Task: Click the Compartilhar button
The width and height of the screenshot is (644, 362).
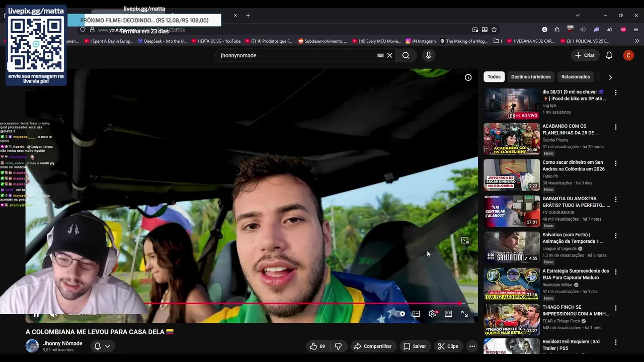Action: [x=372, y=346]
